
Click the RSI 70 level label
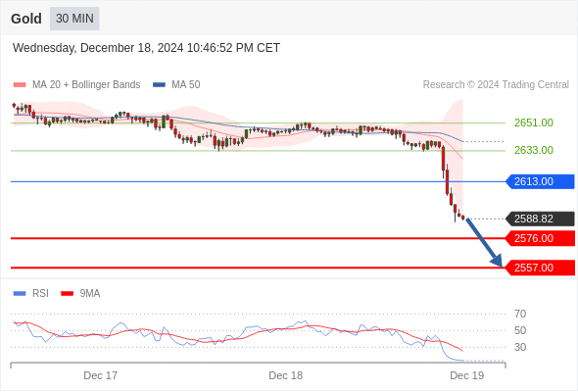click(520, 315)
